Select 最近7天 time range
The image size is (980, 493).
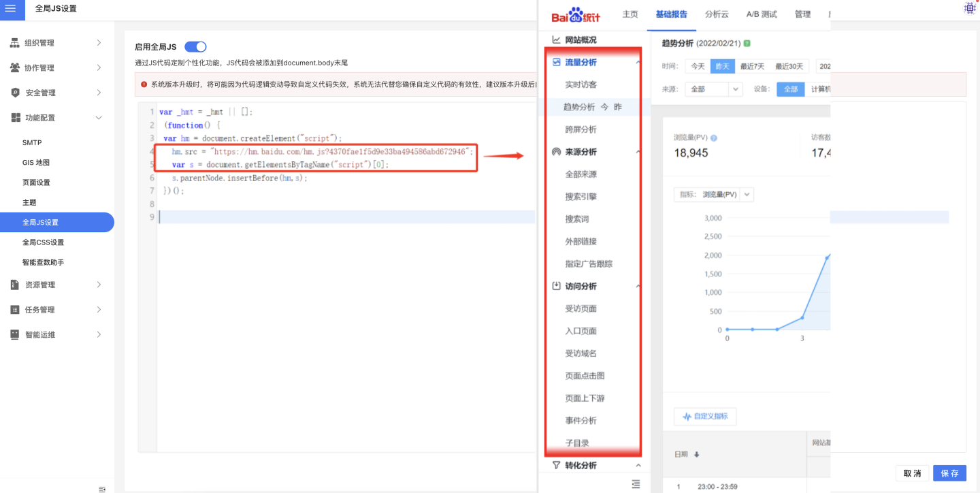pyautogui.click(x=752, y=67)
